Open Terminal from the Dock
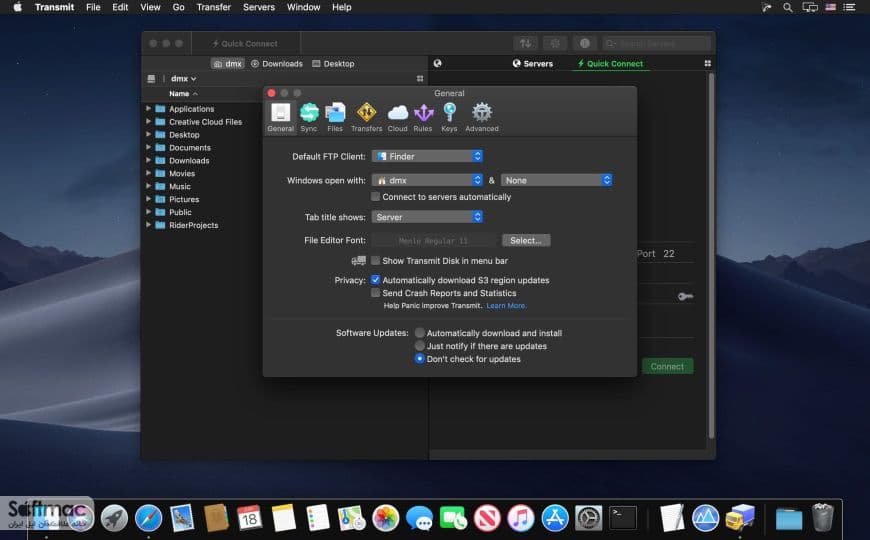This screenshot has width=870, height=540. tap(623, 518)
